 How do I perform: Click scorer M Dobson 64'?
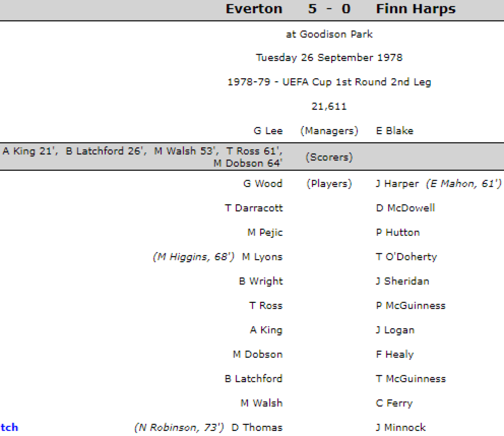click(248, 163)
